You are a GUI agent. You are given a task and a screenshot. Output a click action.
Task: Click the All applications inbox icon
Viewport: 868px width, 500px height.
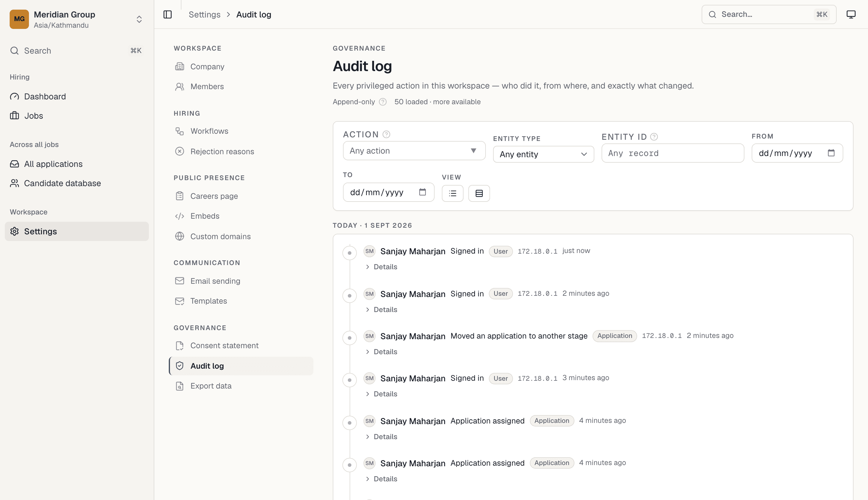(x=14, y=164)
